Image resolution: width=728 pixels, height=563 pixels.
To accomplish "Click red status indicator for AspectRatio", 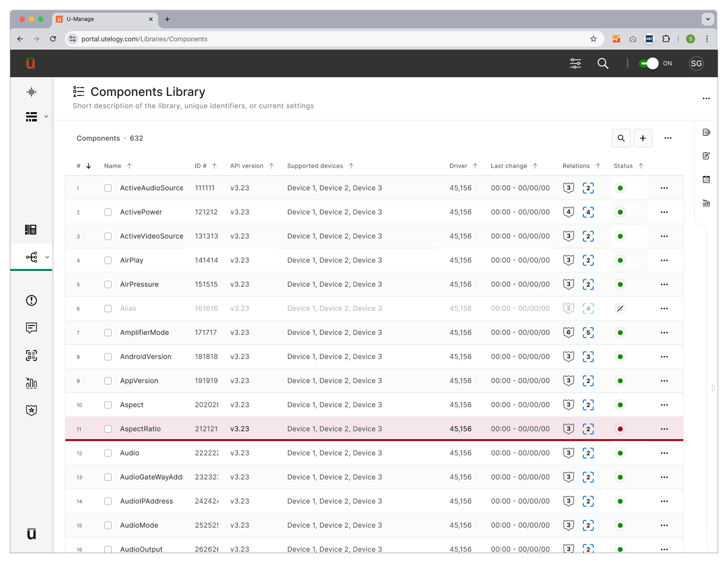I will 620,429.
